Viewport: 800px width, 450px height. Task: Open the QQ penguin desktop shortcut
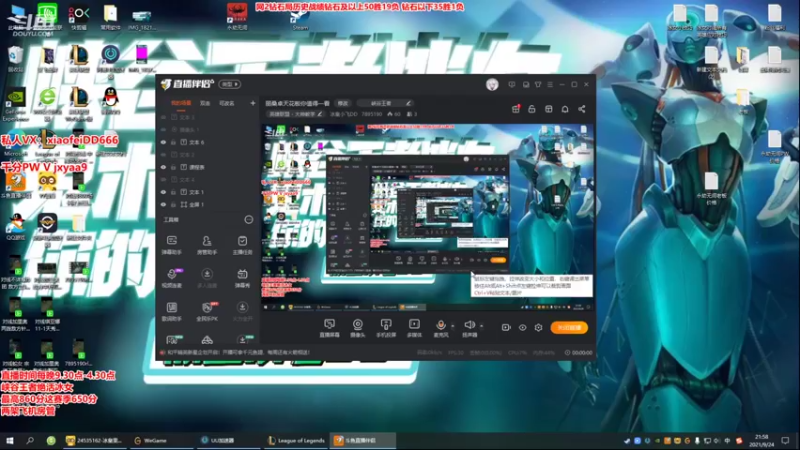pyautogui.click(x=110, y=100)
